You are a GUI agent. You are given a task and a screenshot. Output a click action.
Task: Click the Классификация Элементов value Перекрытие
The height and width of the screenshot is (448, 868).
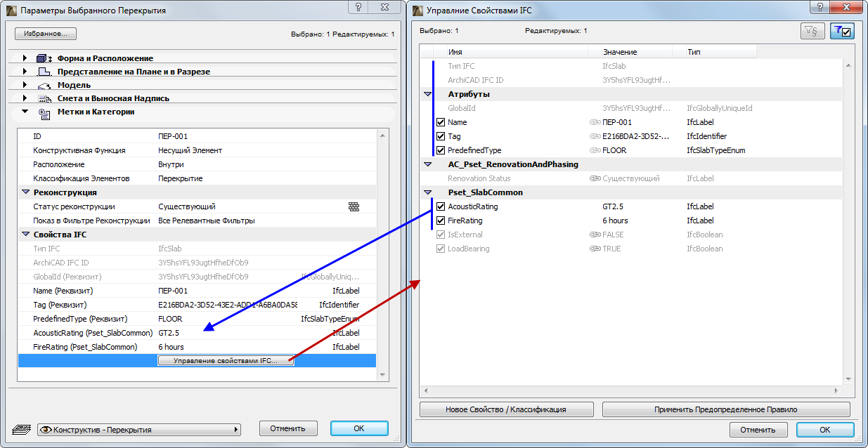click(x=181, y=178)
